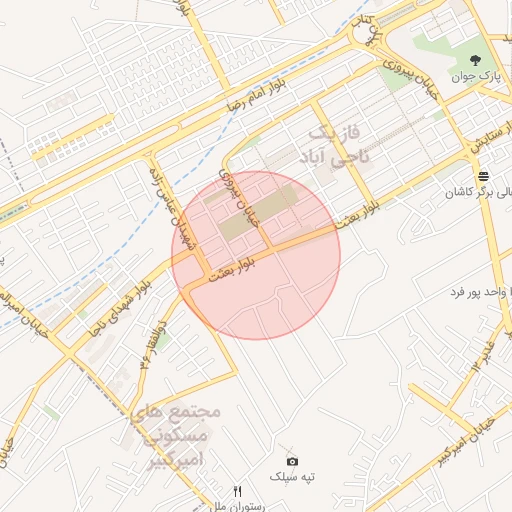The height and width of the screenshot is (512, 512).
Task: Click the tree icon for پارک جوان
Action: (475, 60)
